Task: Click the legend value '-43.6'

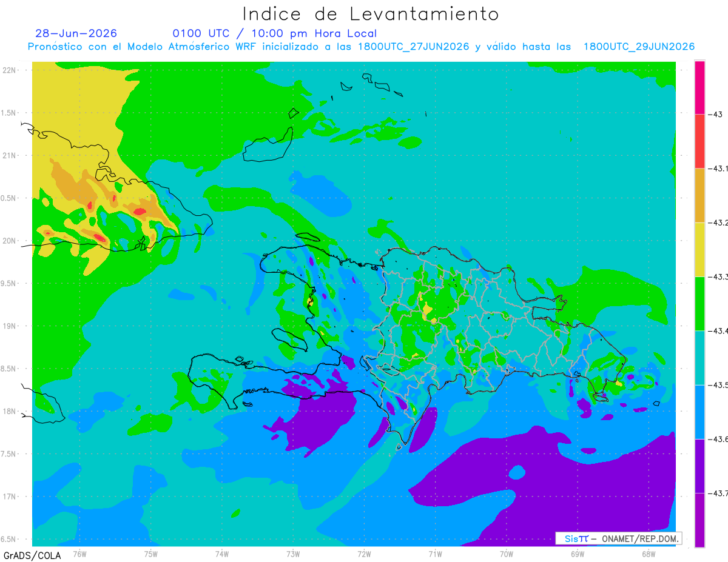Action: pos(718,439)
